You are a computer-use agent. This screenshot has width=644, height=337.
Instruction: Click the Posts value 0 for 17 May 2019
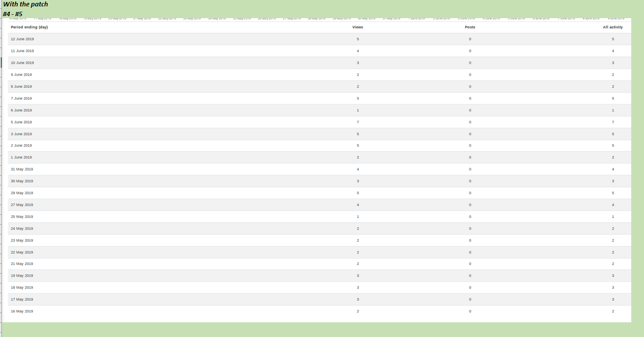pyautogui.click(x=470, y=299)
